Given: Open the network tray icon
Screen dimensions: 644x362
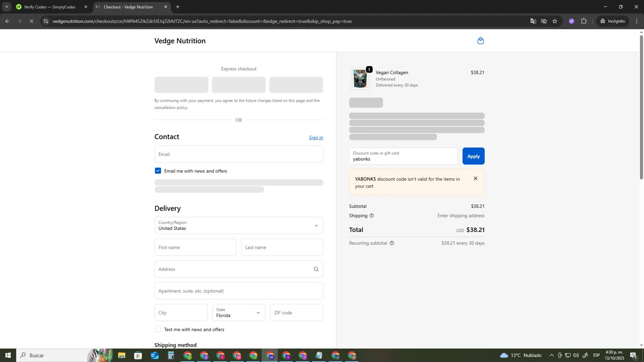Looking at the screenshot, I should [568, 356].
